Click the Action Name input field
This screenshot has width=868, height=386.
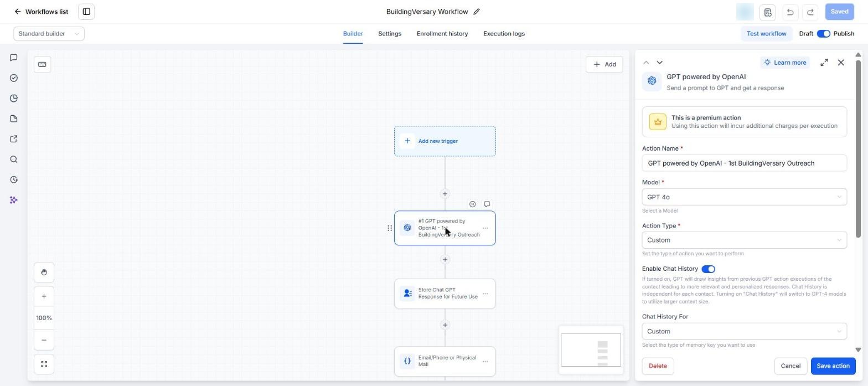pos(744,163)
